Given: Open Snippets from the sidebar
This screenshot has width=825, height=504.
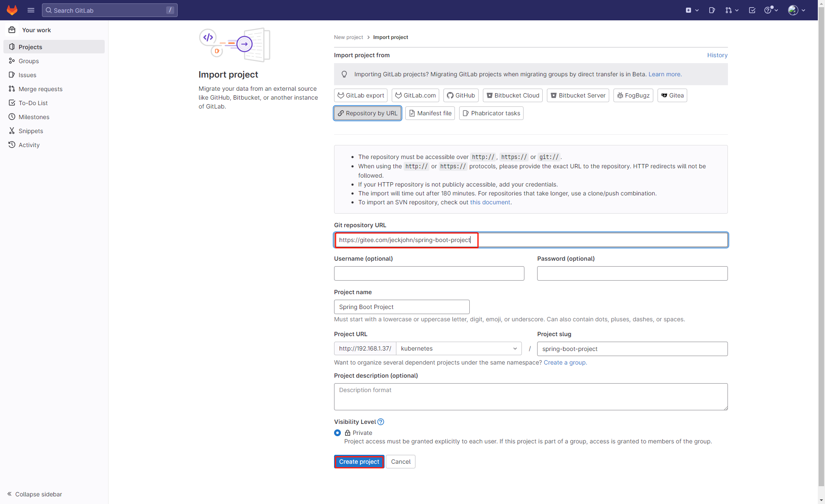Looking at the screenshot, I should [x=54, y=131].
